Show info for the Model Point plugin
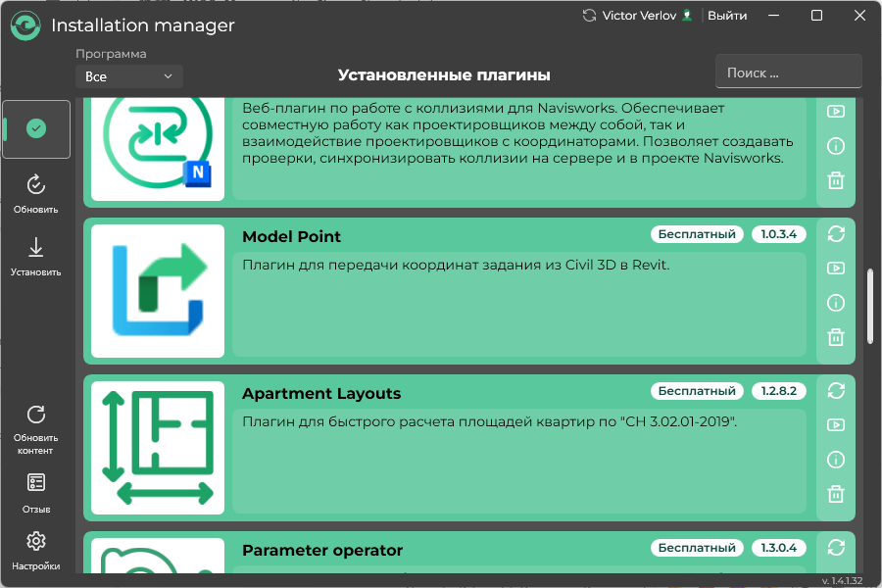 tap(836, 303)
